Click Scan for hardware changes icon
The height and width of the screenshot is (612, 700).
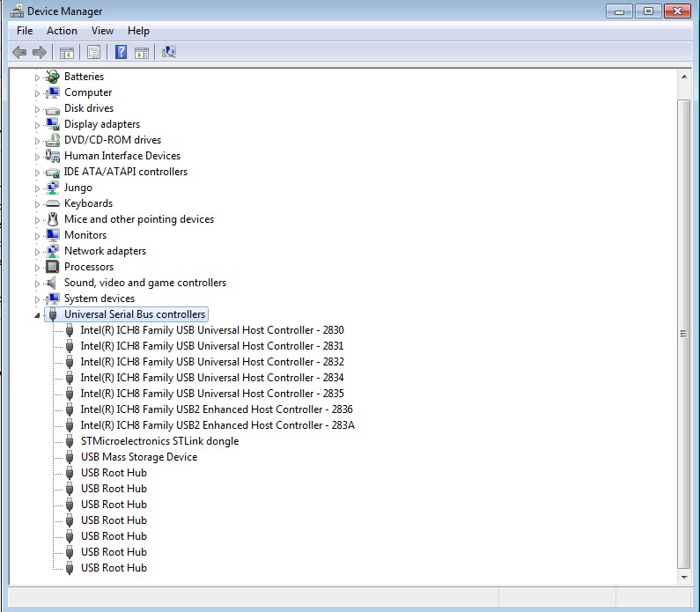169,52
